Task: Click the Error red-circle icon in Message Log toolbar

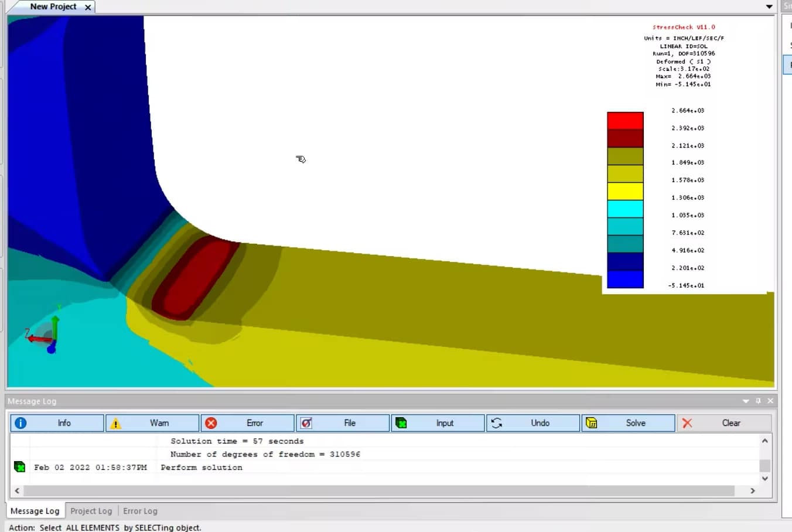Action: [x=211, y=422]
